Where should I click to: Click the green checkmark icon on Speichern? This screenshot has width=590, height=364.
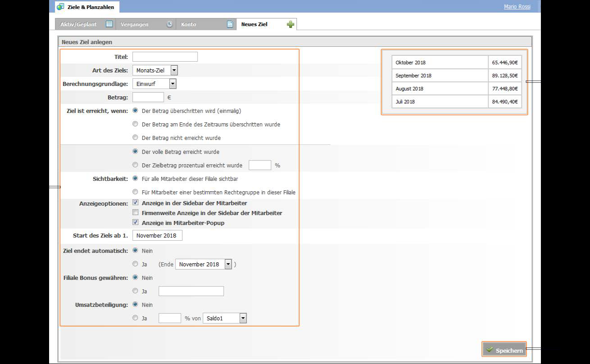pyautogui.click(x=490, y=350)
